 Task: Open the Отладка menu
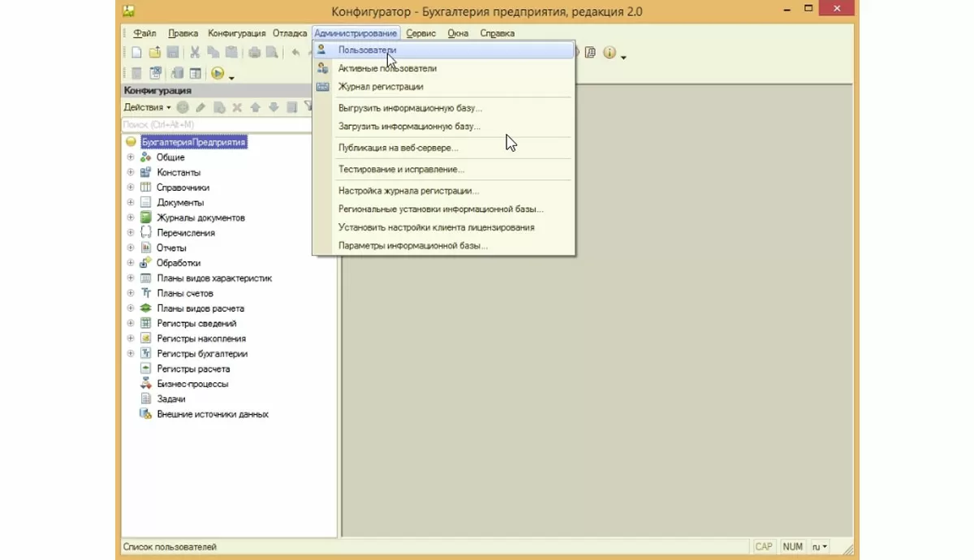[x=290, y=33]
